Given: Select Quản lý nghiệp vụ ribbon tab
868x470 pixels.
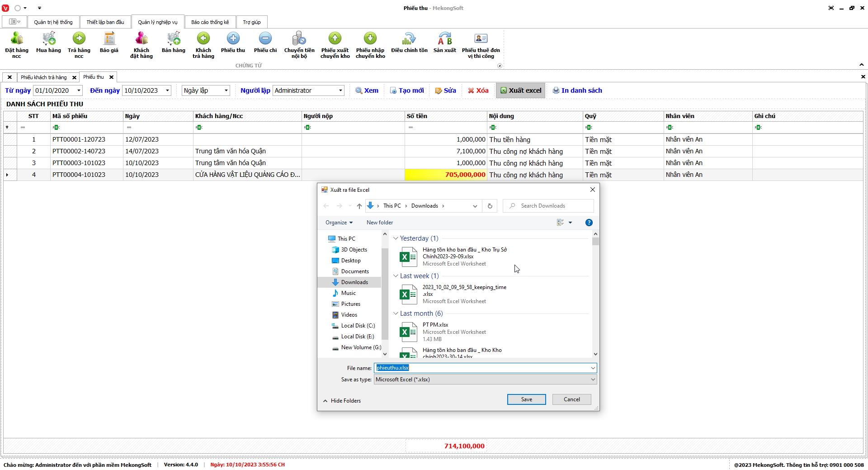Looking at the screenshot, I should 158,22.
